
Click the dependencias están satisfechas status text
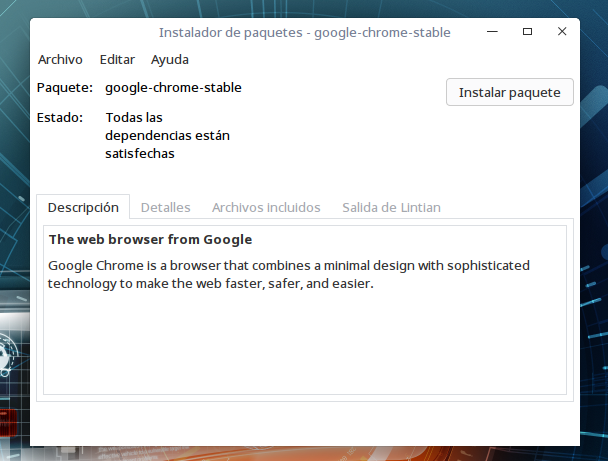(168, 136)
